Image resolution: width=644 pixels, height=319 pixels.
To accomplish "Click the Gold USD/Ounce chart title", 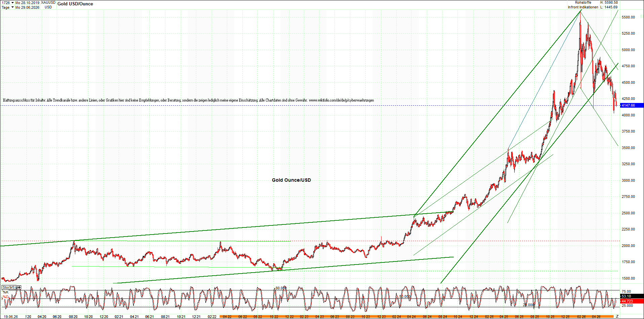I will [x=75, y=4].
